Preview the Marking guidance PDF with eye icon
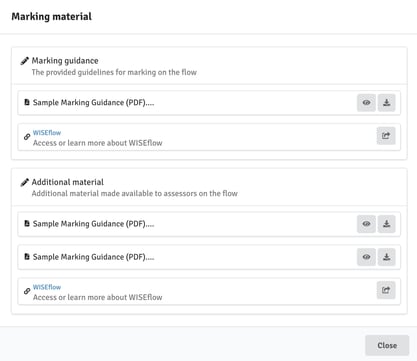Image resolution: width=417 pixels, height=361 pixels. tap(366, 103)
